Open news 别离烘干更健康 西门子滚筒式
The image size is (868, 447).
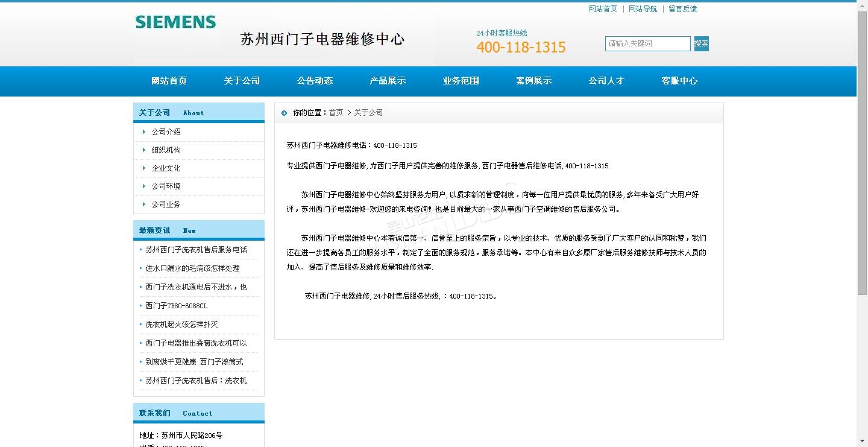[x=195, y=361]
